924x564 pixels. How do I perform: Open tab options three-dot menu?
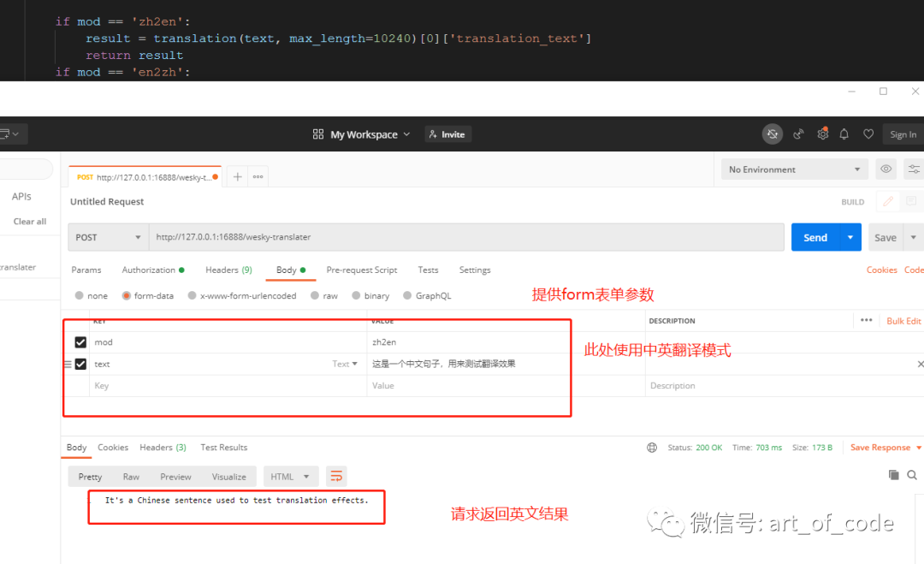click(258, 177)
